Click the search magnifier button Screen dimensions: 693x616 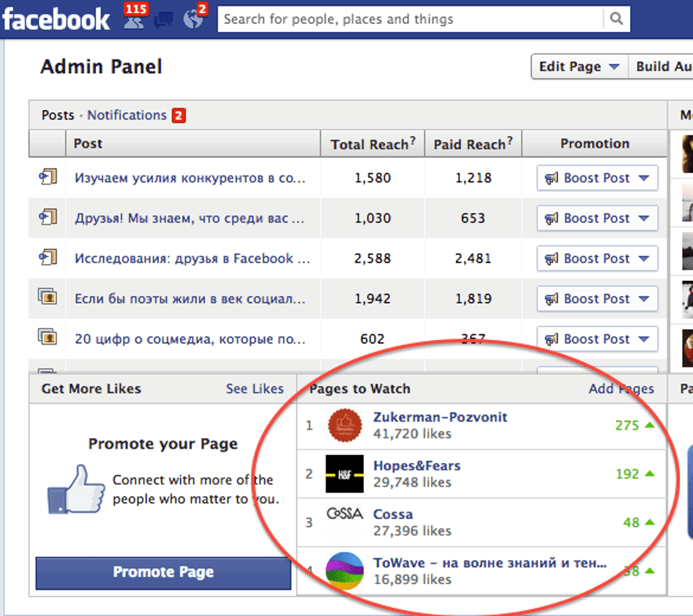coord(616,18)
